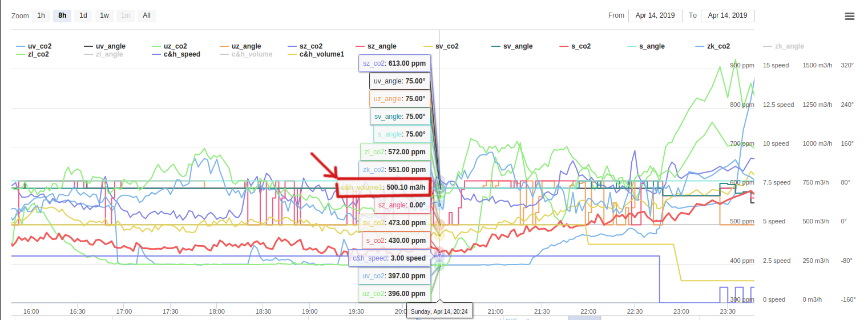Click the c&h_speed 3.00 speed tooltip
The width and height of the screenshot is (868, 320).
coord(389,258)
